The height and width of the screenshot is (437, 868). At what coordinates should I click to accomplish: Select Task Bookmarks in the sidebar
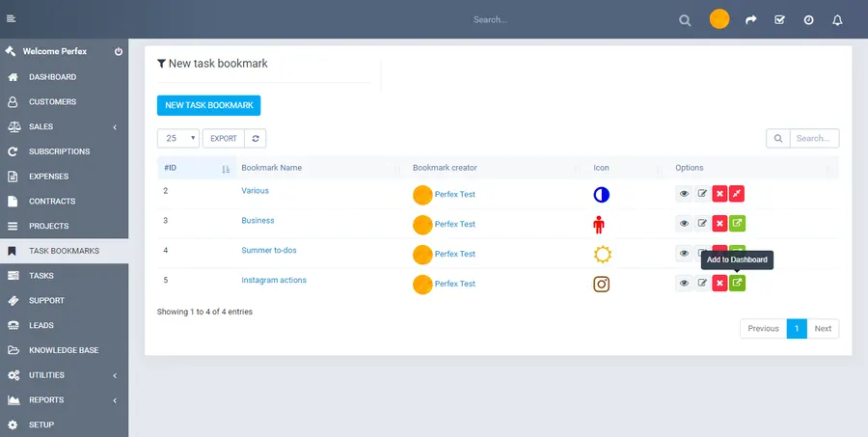(x=65, y=251)
